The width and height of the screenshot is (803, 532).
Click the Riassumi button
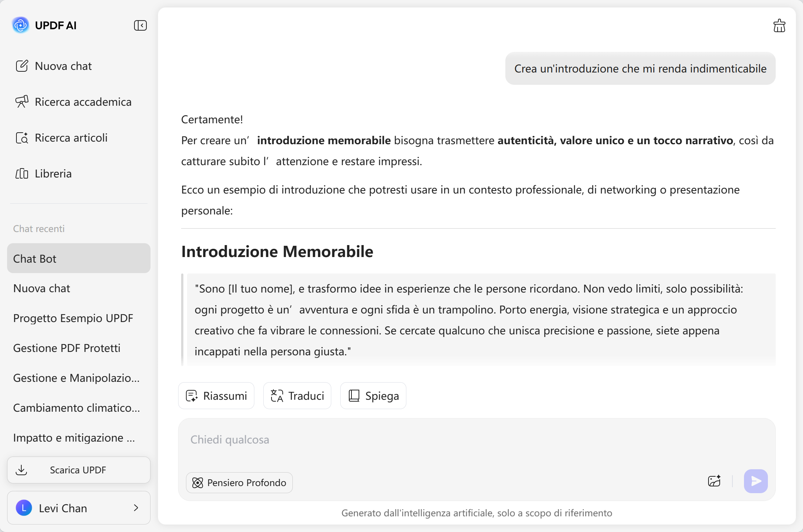pyautogui.click(x=216, y=396)
